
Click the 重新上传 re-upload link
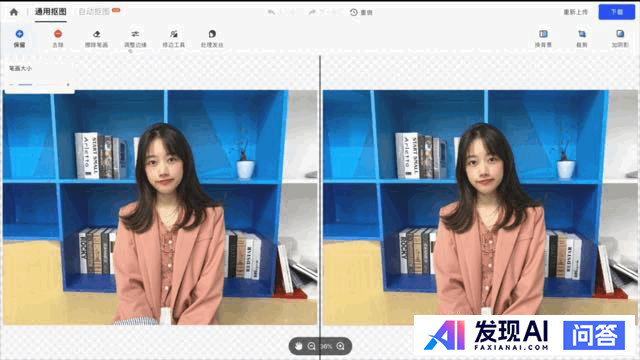[x=576, y=12]
